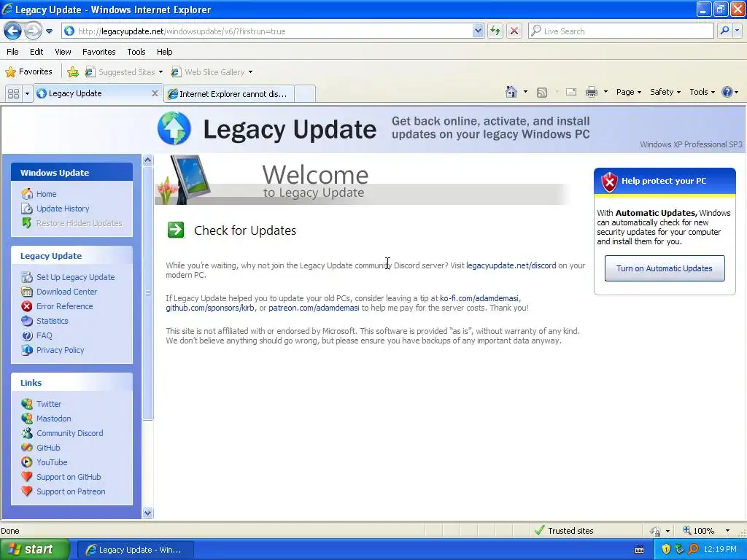Open the recent pages dropdown arrow
The height and width of the screenshot is (560, 747).
pos(49,31)
